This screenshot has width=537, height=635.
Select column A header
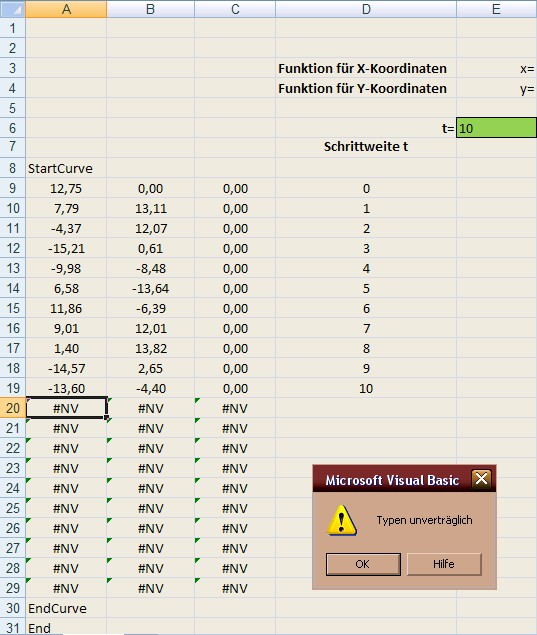coord(66,9)
